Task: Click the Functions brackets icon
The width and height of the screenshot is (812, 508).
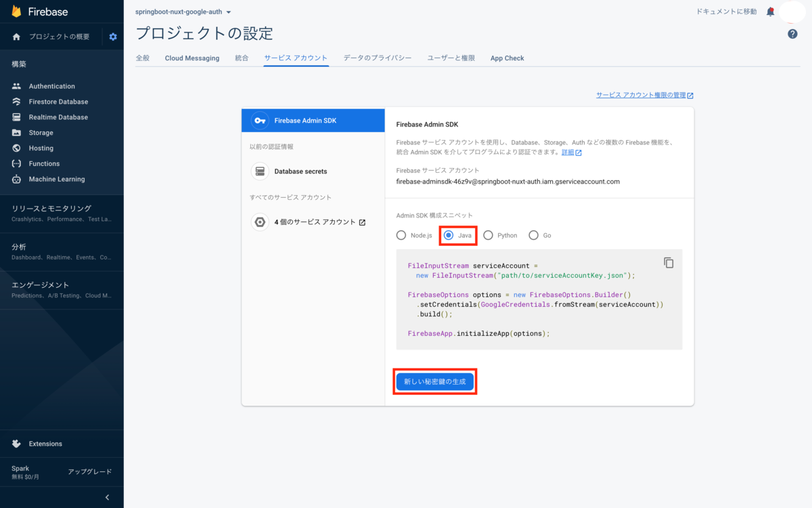Action: 17,164
